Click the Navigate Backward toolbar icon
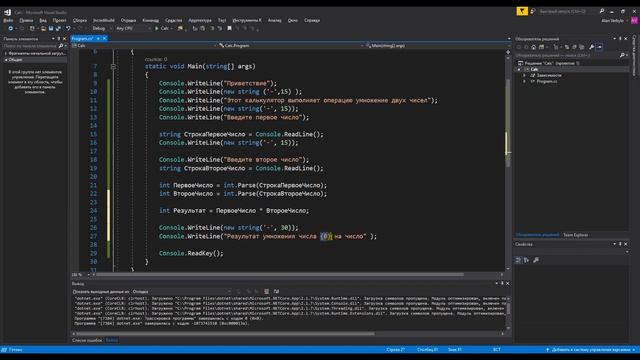Viewport: 640px width, 360px height. (11, 29)
